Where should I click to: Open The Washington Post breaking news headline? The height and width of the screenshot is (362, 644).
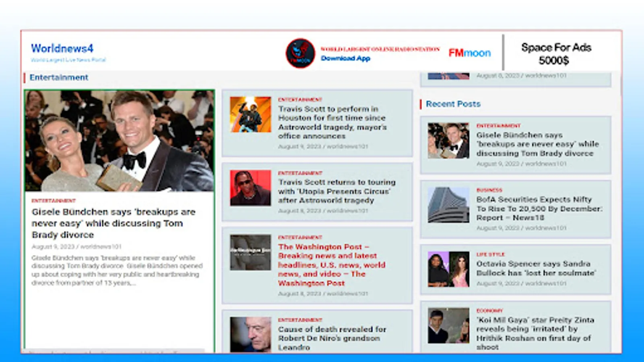point(332,265)
